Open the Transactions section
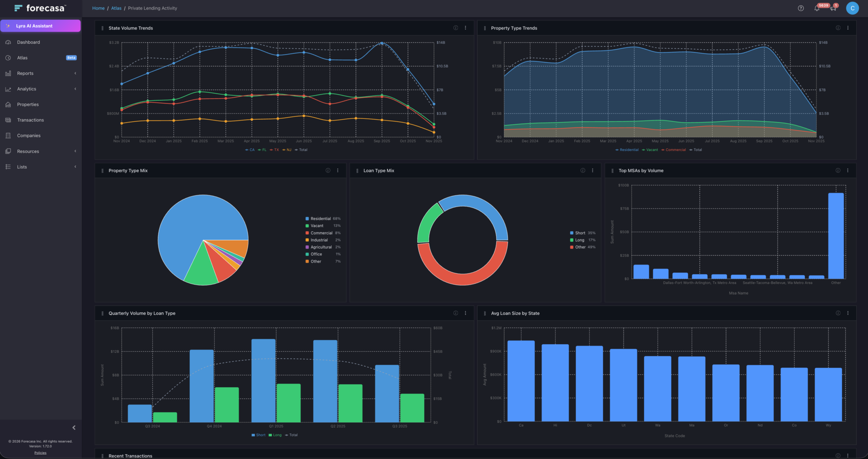This screenshot has width=868, height=459. [30, 120]
